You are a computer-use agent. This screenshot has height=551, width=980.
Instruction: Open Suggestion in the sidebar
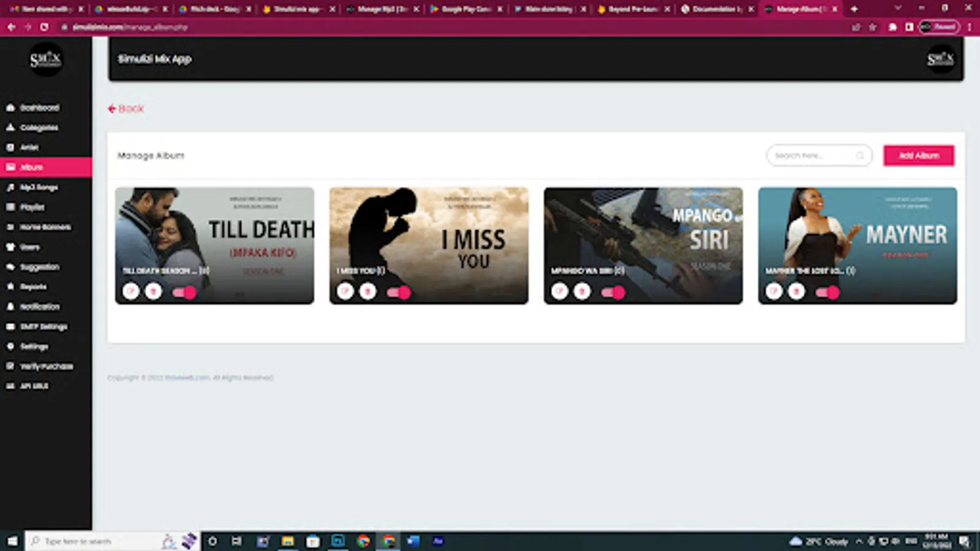coord(34,267)
